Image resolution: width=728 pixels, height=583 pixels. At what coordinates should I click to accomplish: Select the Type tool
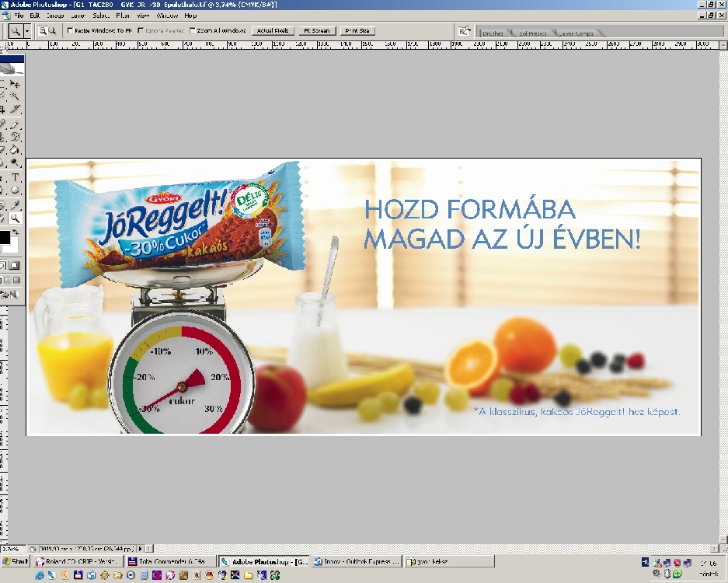coord(16,177)
